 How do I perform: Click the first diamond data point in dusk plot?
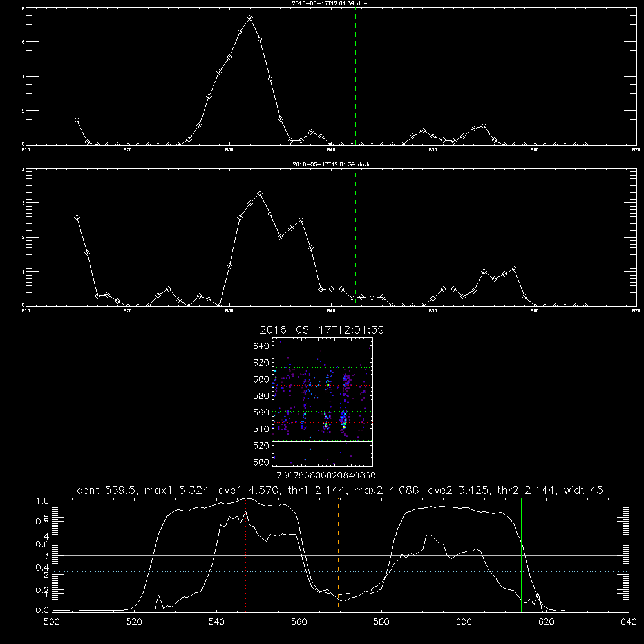[77, 217]
